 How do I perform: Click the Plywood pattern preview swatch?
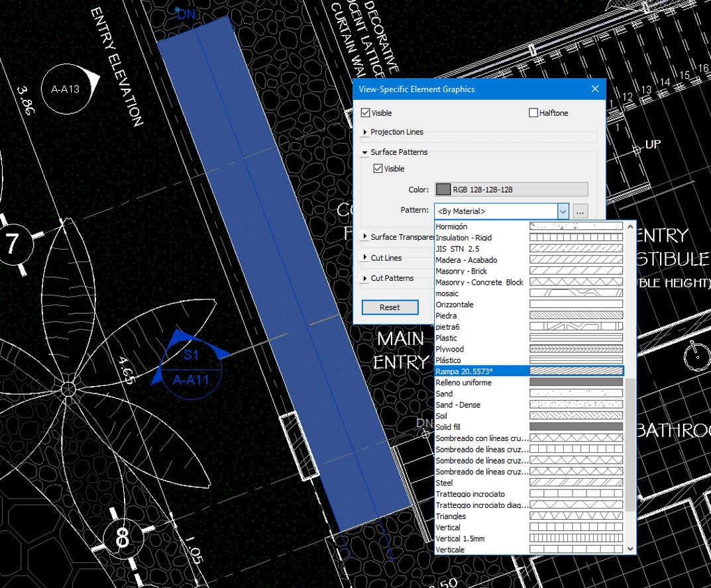point(575,349)
